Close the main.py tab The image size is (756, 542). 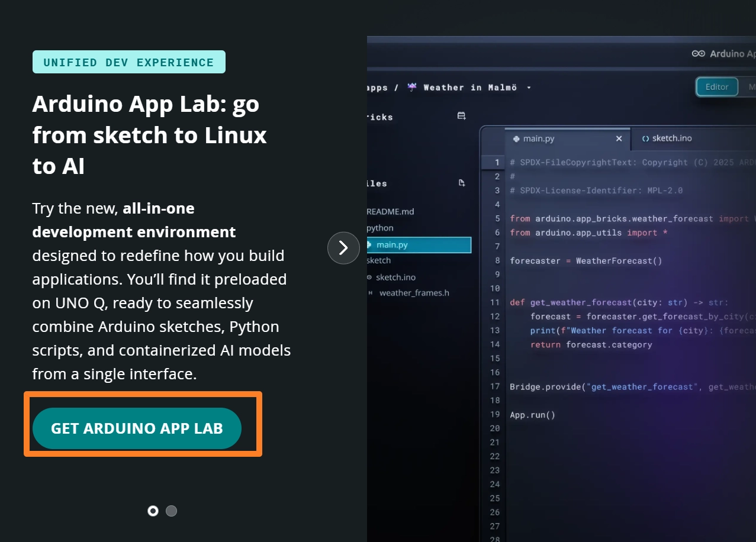619,138
